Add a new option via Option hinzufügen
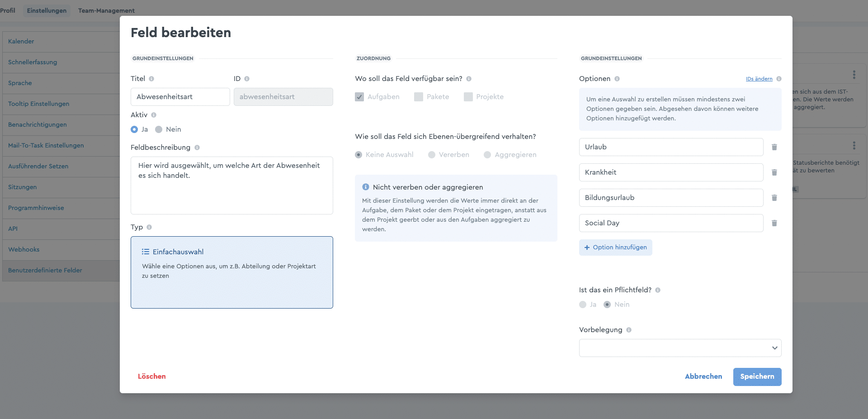Image resolution: width=868 pixels, height=419 pixels. pos(615,248)
